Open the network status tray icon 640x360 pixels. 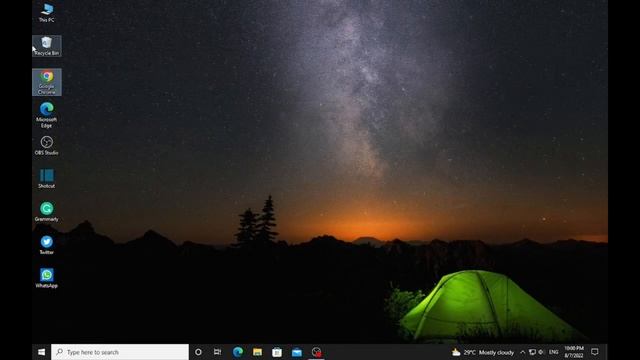[532, 352]
